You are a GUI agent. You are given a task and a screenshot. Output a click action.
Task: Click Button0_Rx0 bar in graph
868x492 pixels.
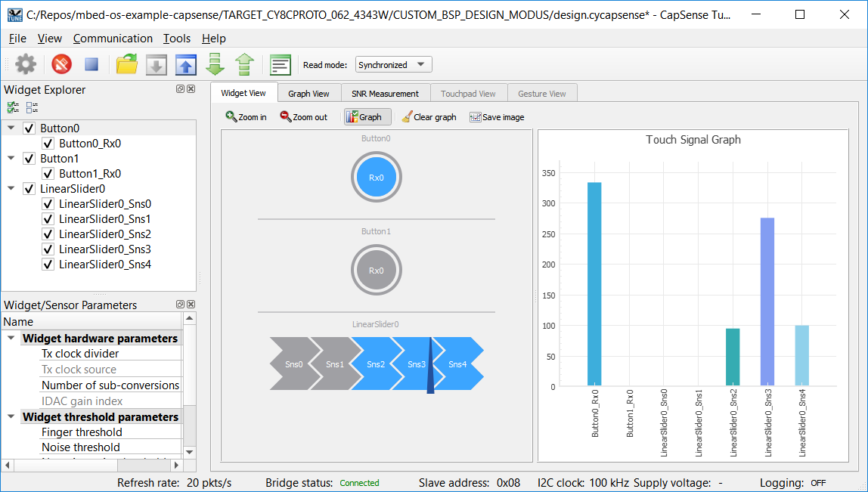point(594,284)
